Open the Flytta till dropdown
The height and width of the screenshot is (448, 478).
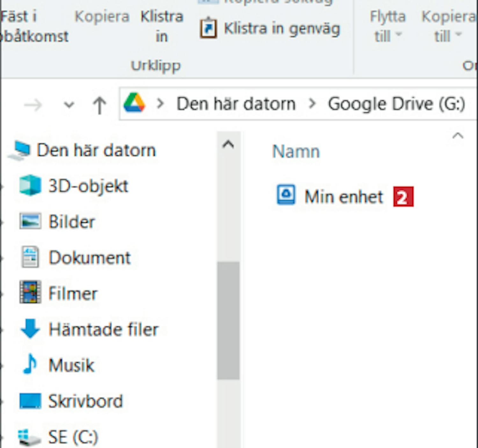point(387,26)
